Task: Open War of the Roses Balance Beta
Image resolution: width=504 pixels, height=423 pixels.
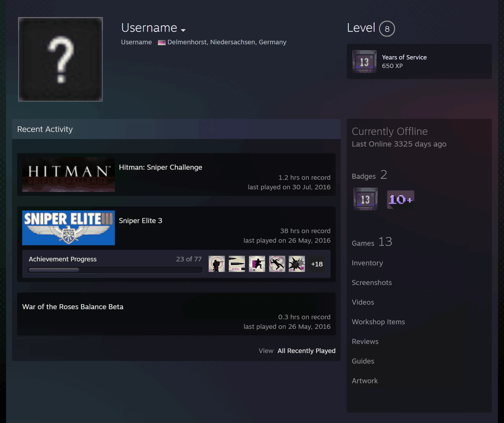Action: point(73,307)
